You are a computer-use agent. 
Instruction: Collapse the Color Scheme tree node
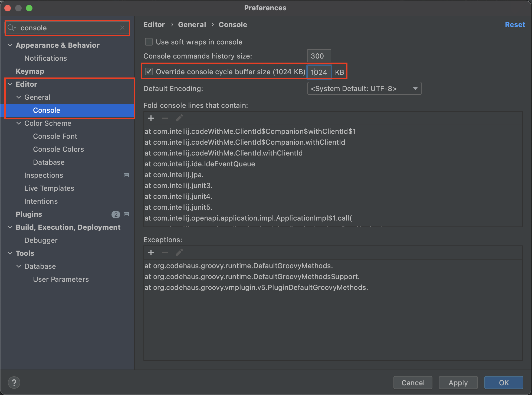point(19,123)
